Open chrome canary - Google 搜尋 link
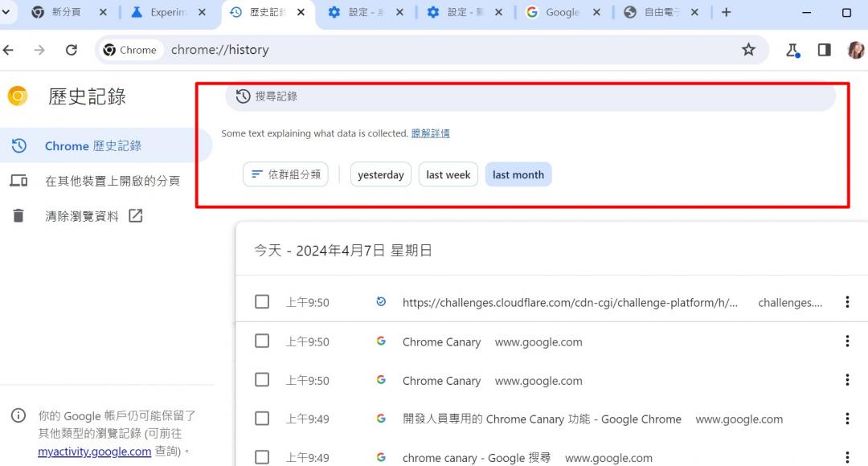The height and width of the screenshot is (466, 868). (x=477, y=458)
